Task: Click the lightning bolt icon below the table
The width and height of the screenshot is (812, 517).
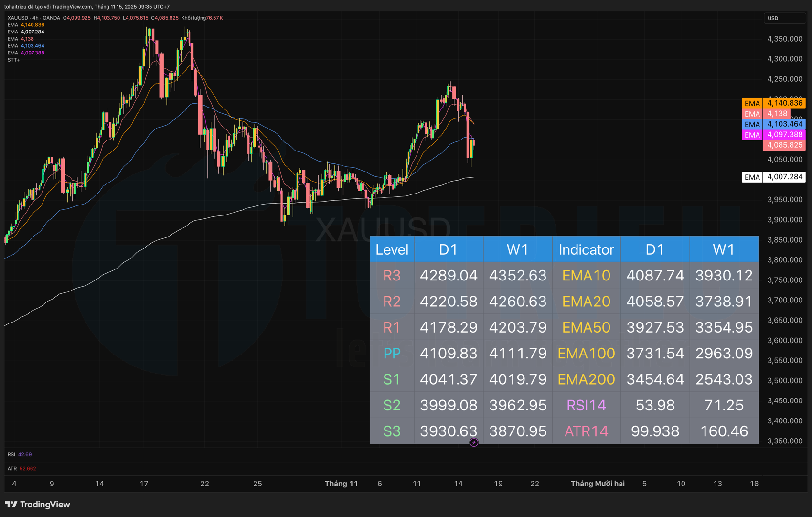Action: coord(473,442)
